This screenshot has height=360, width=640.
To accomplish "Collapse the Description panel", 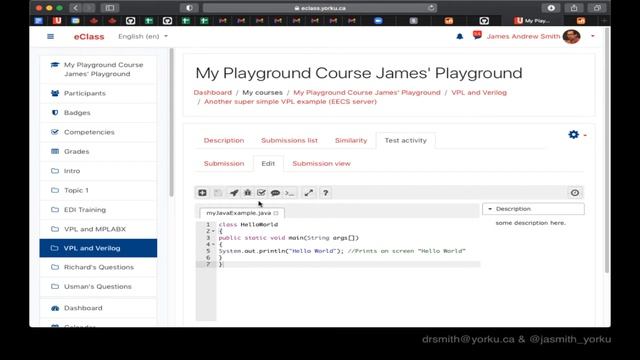I will 490,209.
